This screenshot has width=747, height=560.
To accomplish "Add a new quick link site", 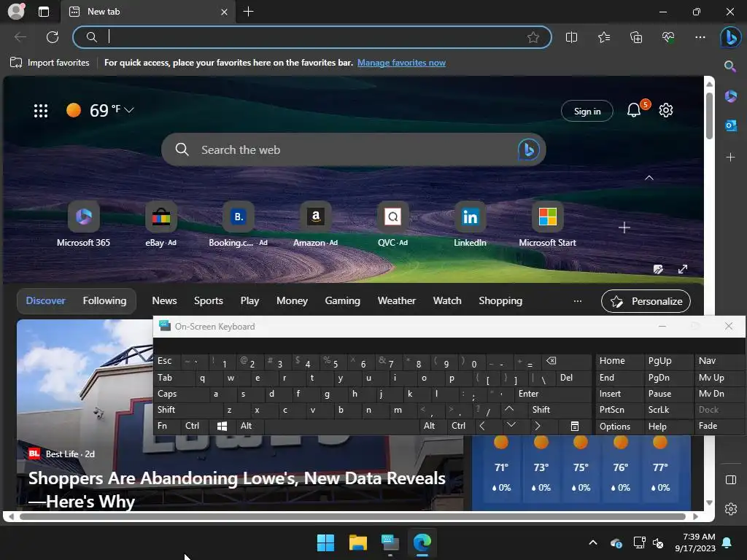I will (x=624, y=227).
